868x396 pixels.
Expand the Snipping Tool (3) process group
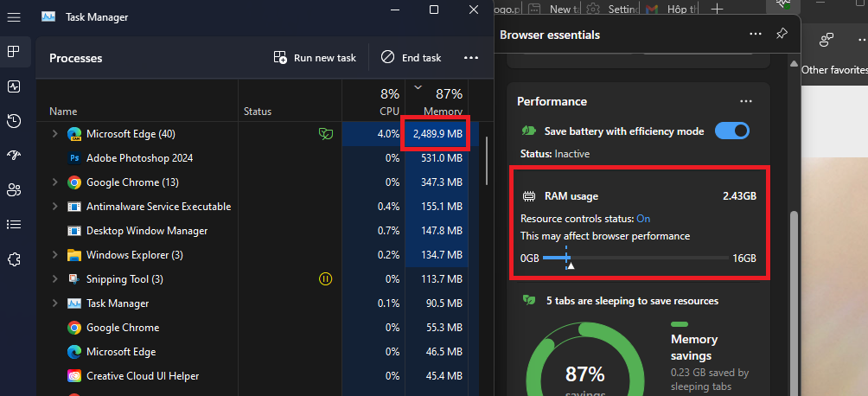54,279
